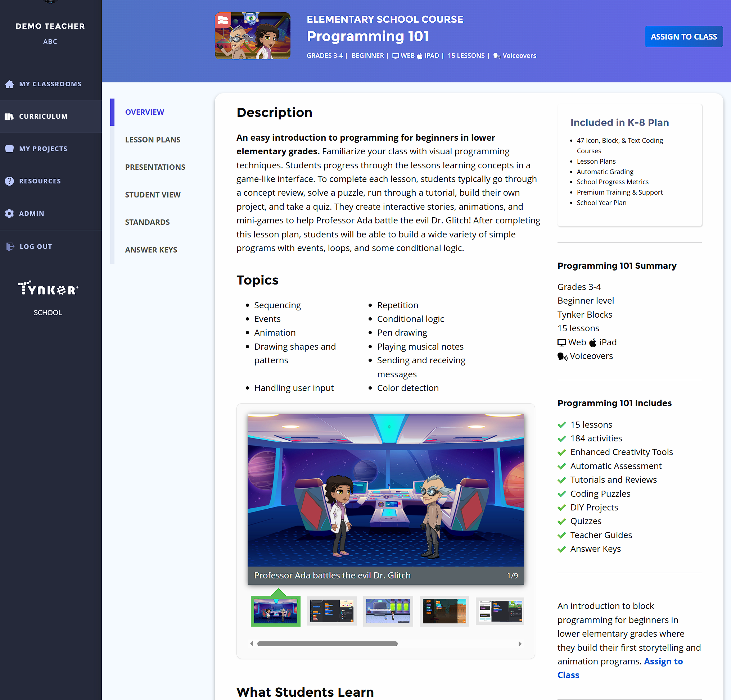Switch to Presentations tab
731x700 pixels.
[155, 167]
